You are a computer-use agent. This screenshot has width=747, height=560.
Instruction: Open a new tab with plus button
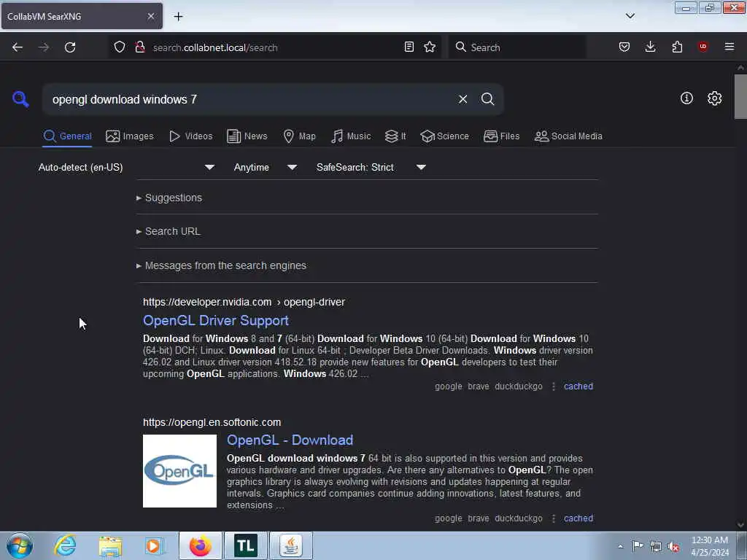point(178,16)
